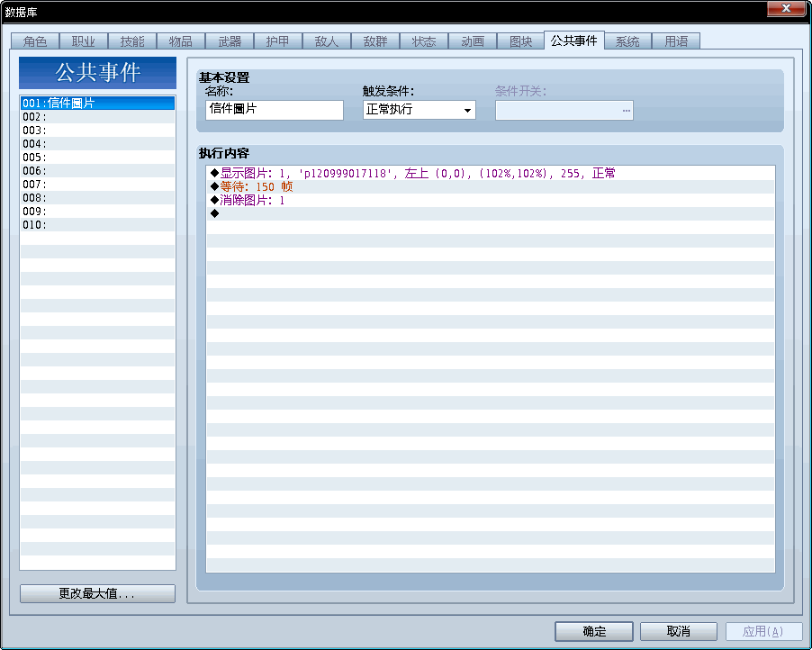812x650 pixels.
Task: Select common event row 004
Action: (97, 143)
